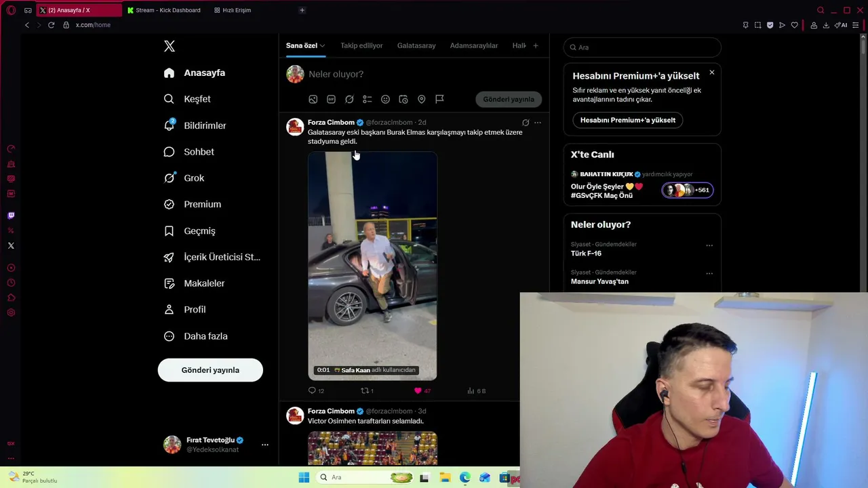Image resolution: width=868 pixels, height=488 pixels.
Task: Open Microsoft Edge from the taskbar
Action: coord(465,477)
